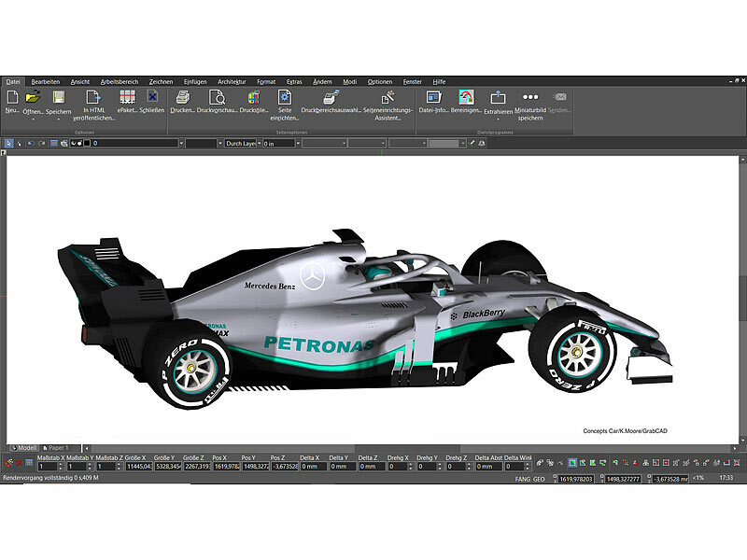Image resolution: width=747 pixels, height=560 pixels.
Task: Click the Neu (new file) icon
Action: click(x=12, y=98)
